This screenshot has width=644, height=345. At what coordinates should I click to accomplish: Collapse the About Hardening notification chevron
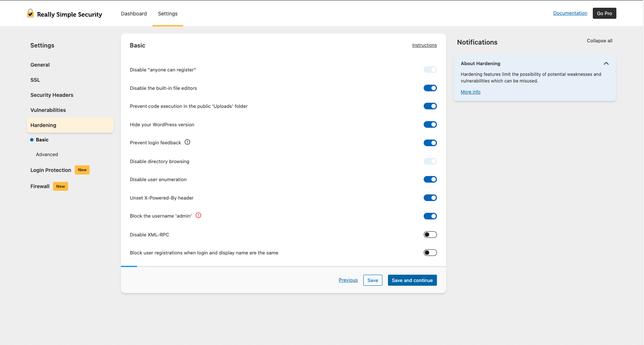tap(606, 63)
